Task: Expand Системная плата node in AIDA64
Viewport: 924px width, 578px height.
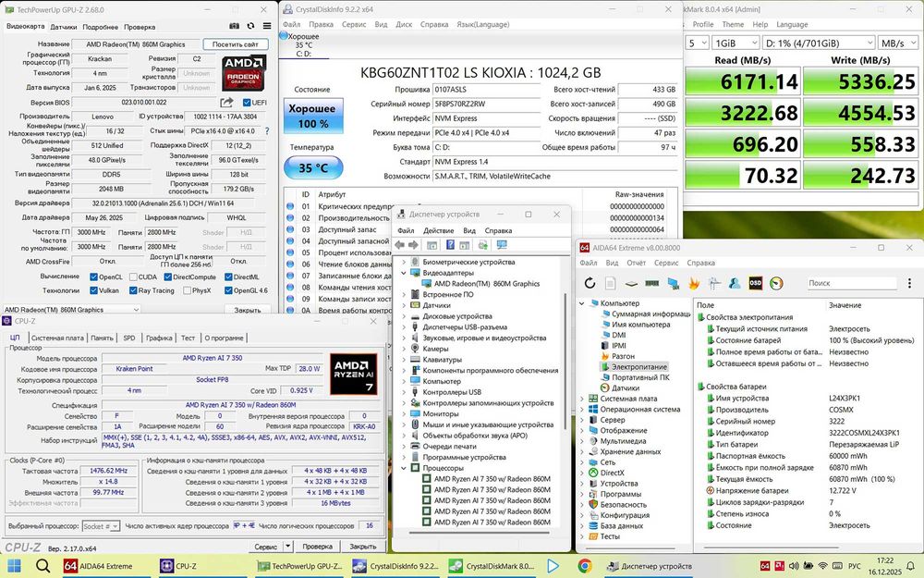Action: point(581,398)
